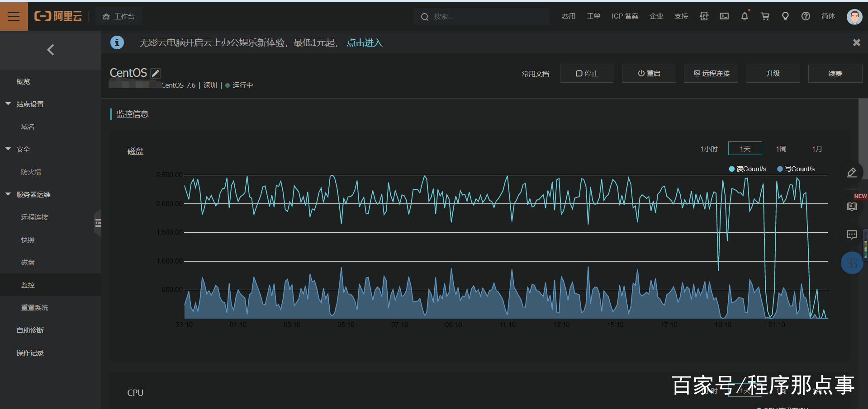This screenshot has width=868, height=409.
Task: Open 概览 overview in sidebar
Action: click(51, 81)
